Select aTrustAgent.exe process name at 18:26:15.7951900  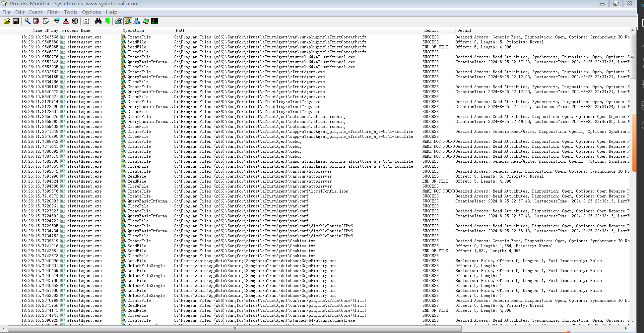click(84, 291)
